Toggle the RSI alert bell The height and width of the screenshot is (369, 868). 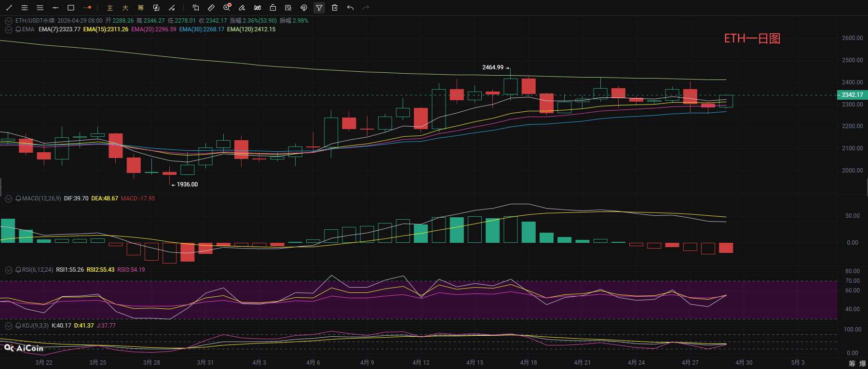pyautogui.click(x=18, y=270)
